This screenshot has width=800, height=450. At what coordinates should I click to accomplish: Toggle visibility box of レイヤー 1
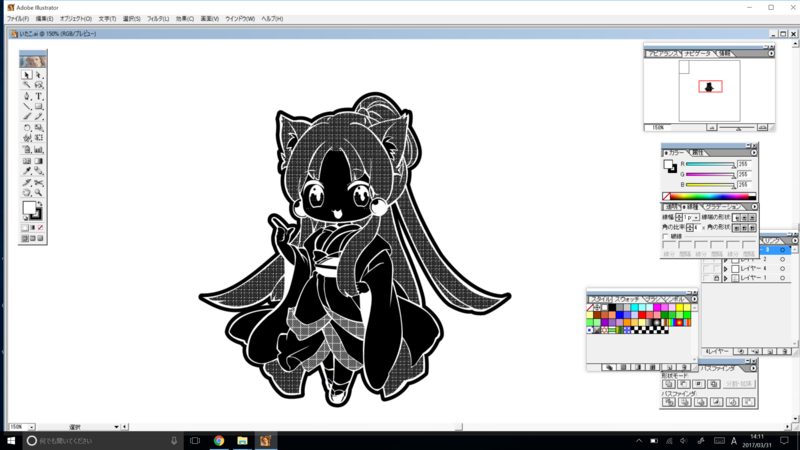point(707,278)
